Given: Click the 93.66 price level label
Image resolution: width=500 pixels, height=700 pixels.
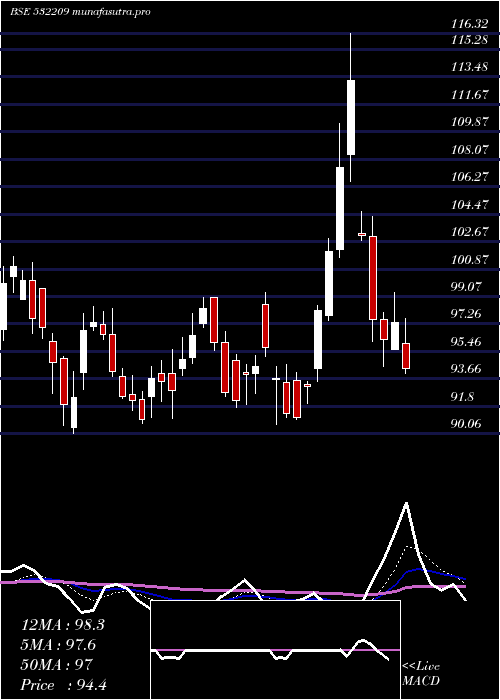Looking at the screenshot, I should coord(467,369).
